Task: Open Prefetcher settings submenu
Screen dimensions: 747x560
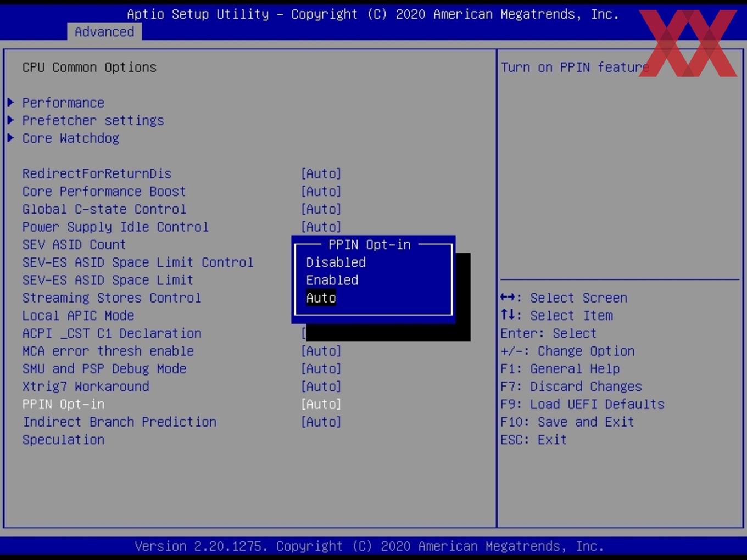Action: [x=93, y=120]
